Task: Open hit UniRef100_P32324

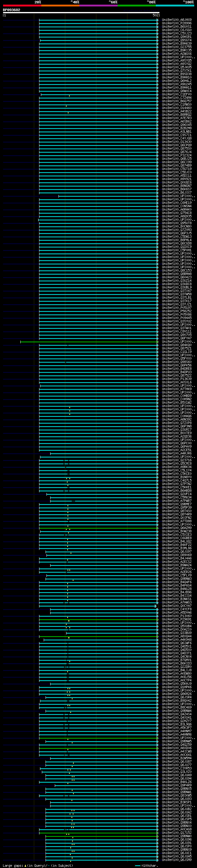Action: (177, 155)
